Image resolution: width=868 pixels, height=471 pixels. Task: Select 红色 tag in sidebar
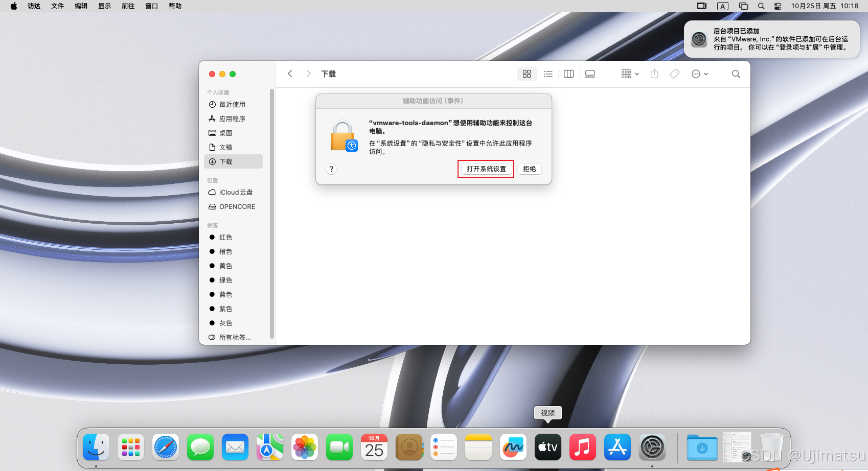[233, 237]
